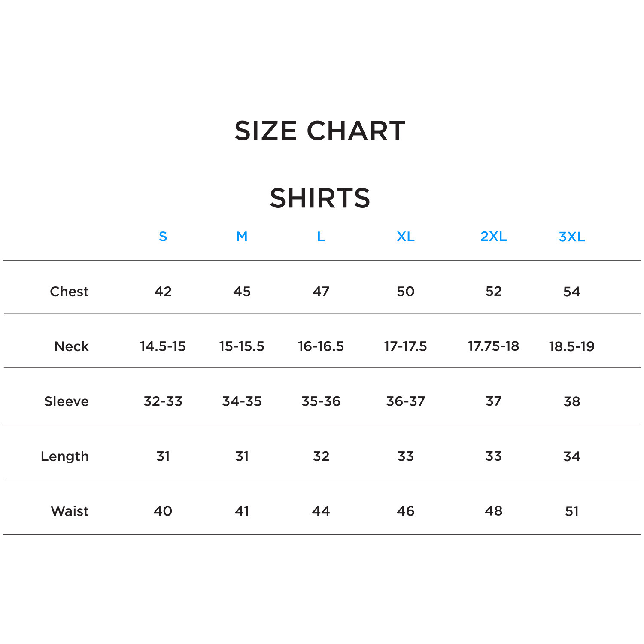The height and width of the screenshot is (644, 644).
Task: Click the chest value 50 for XL
Action: pos(405,292)
